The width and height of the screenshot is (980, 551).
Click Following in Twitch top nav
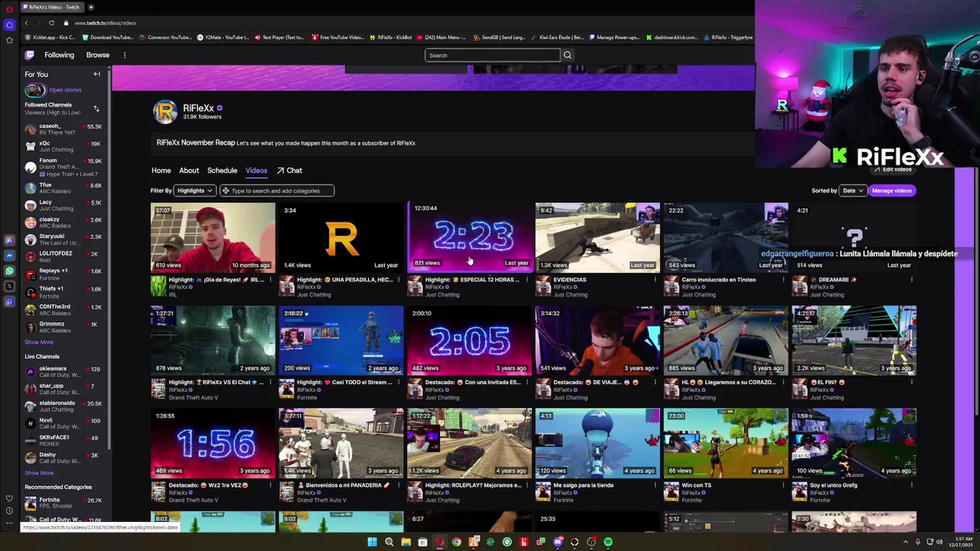click(59, 55)
